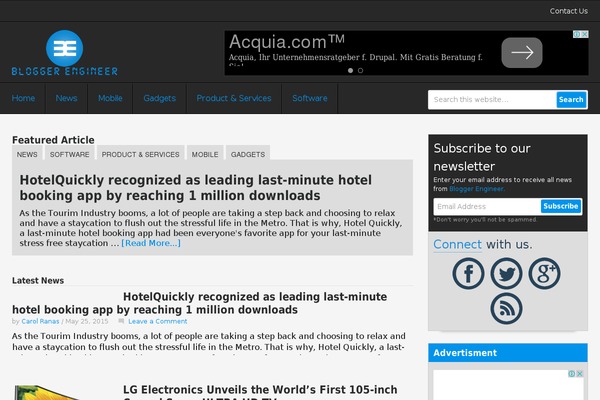The width and height of the screenshot is (600, 400).
Task: Open the Gadgets menu item
Action: click(160, 98)
